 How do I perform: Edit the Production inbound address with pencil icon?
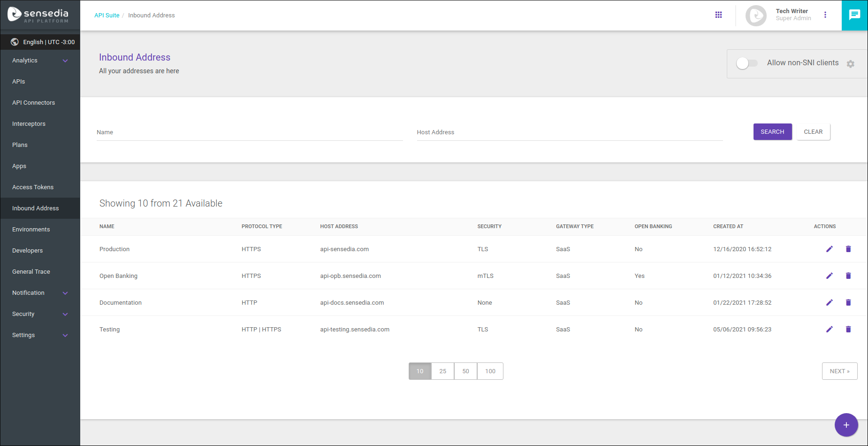coord(829,249)
